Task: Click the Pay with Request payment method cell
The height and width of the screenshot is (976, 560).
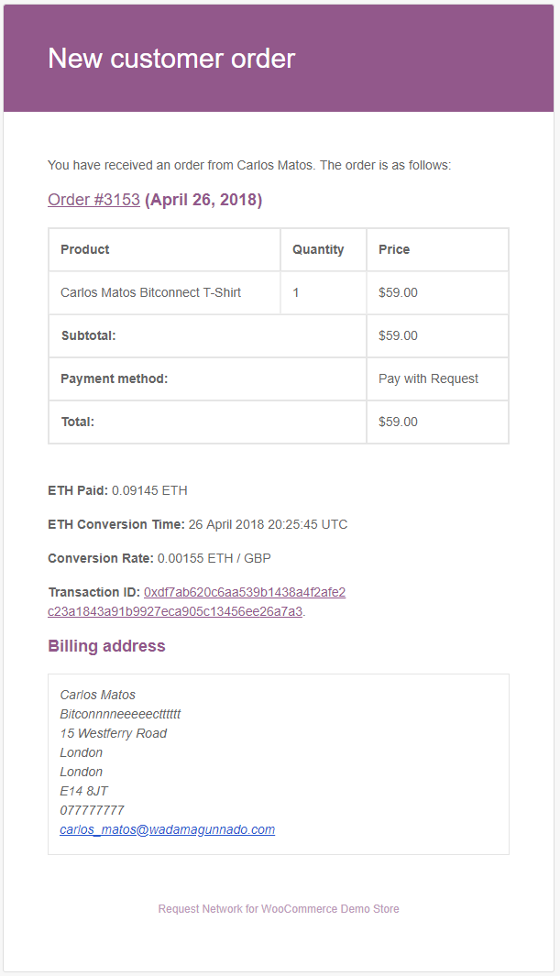Action: coord(437,378)
